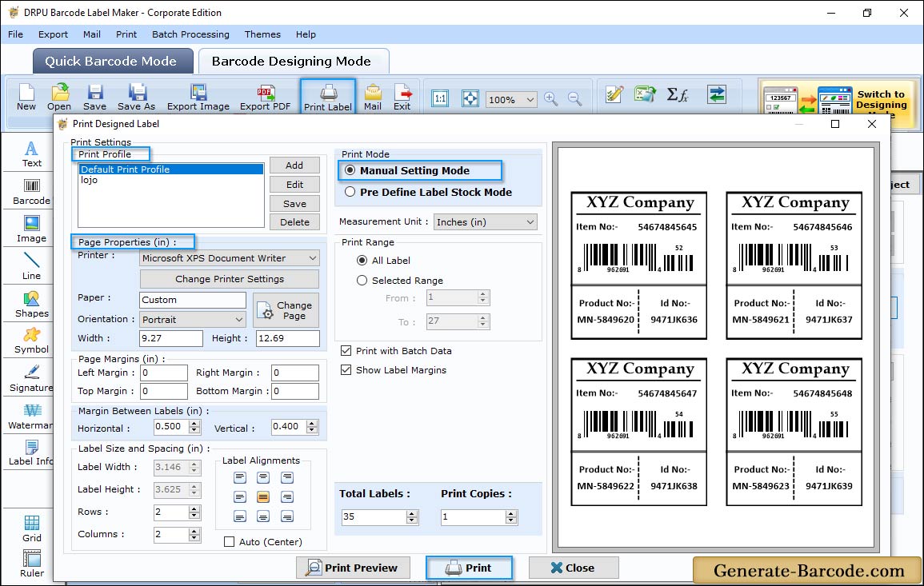Switch to Quick Barcode Mode tab
Viewport: 924px width, 586px height.
[112, 62]
